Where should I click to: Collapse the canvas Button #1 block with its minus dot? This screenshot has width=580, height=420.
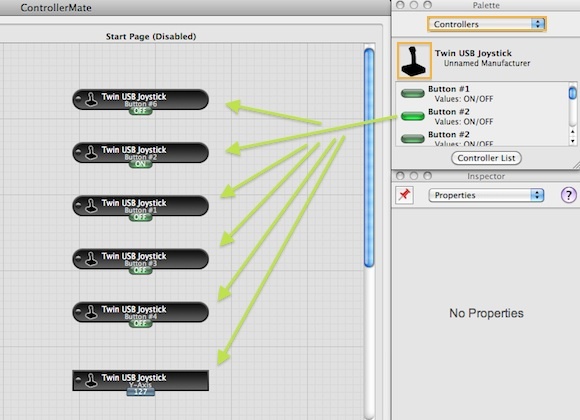pos(78,205)
